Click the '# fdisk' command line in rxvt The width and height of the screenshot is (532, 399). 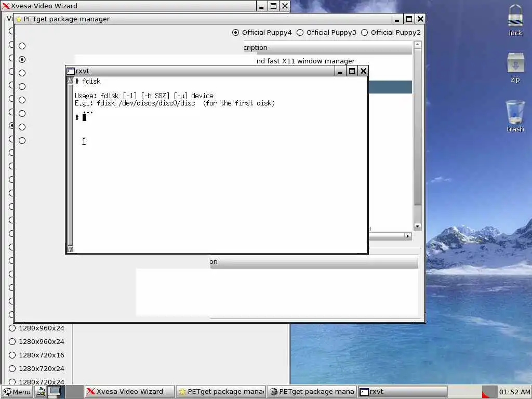click(x=88, y=82)
